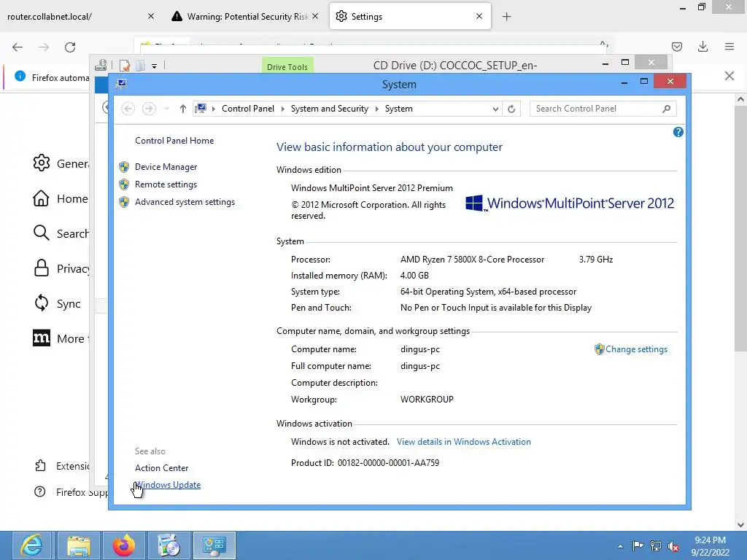747x560 pixels.
Task: Click muted volume icon in tray
Action: (x=673, y=546)
